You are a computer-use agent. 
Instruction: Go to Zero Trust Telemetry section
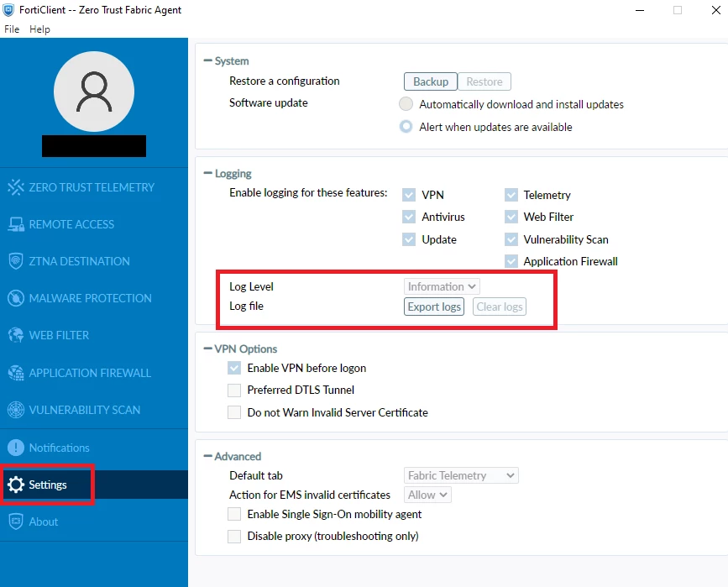point(94,187)
